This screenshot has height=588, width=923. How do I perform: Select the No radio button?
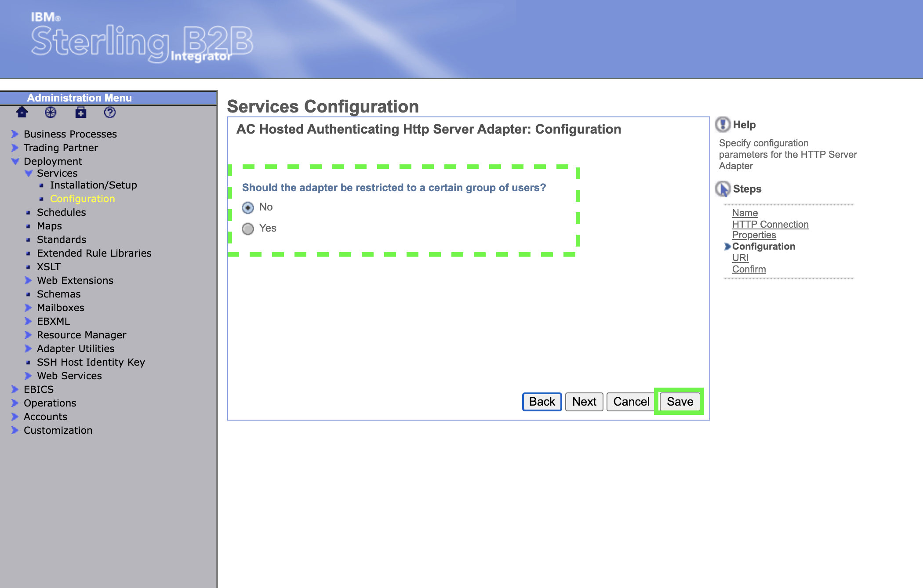coord(248,207)
